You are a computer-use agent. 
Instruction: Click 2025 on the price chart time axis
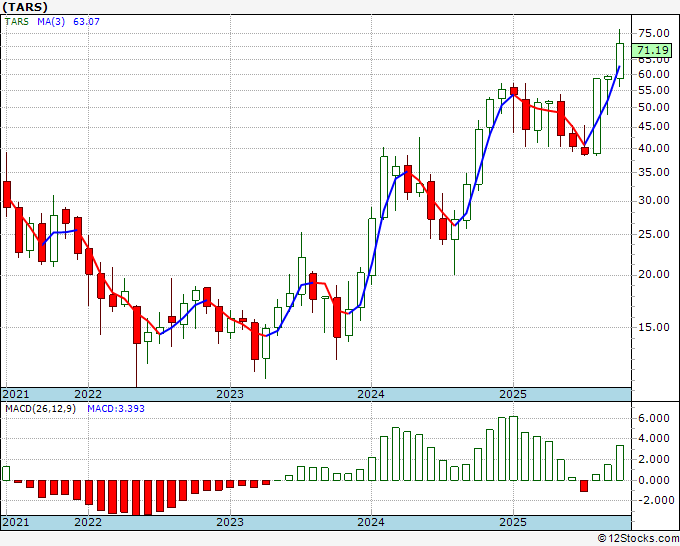[513, 394]
